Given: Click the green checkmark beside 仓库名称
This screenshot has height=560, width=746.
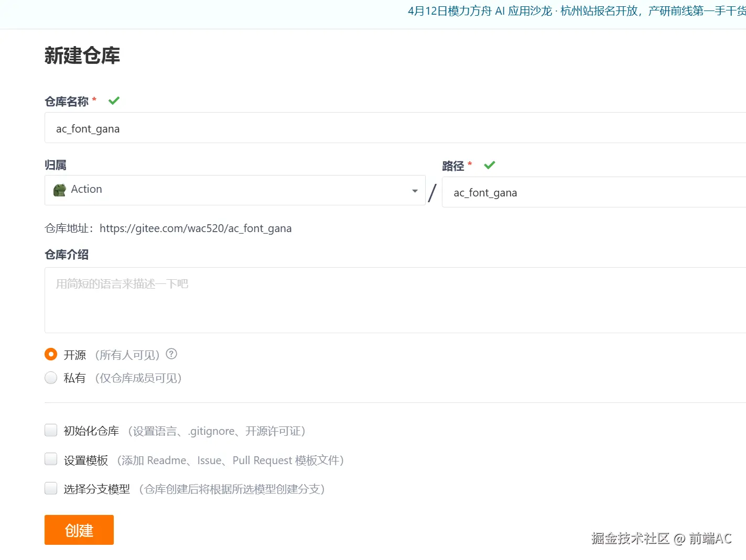Looking at the screenshot, I should coord(114,101).
